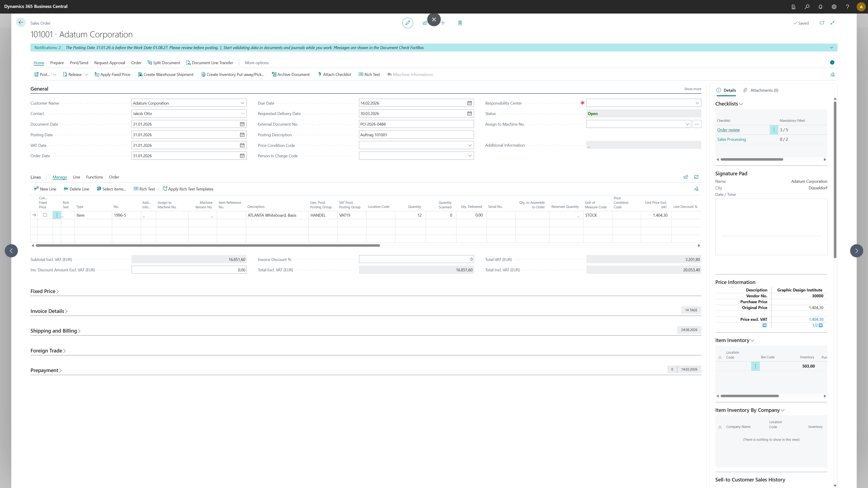This screenshot has width=868, height=488.
Task: Click the delete trash icon
Action: pos(460,23)
